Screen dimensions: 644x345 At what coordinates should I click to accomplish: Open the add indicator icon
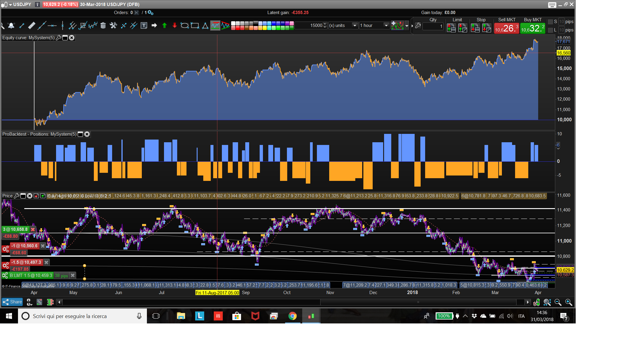[397, 25]
